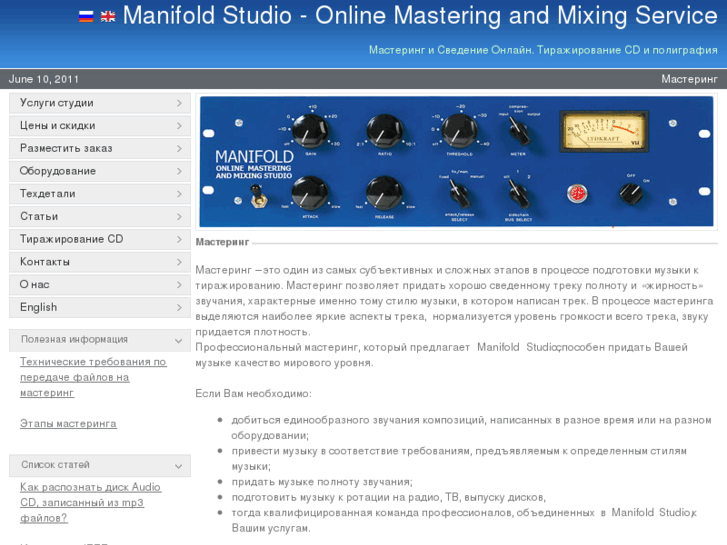Open the Техдетали menu item
727x545 pixels.
tap(100, 194)
